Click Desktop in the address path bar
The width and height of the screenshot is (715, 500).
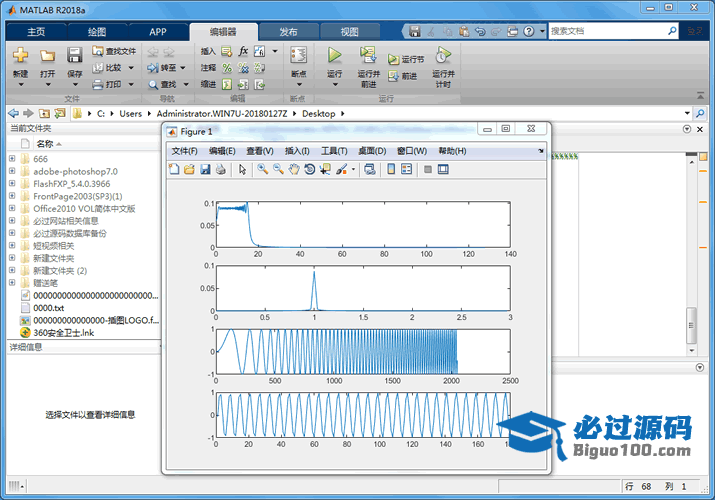(319, 114)
